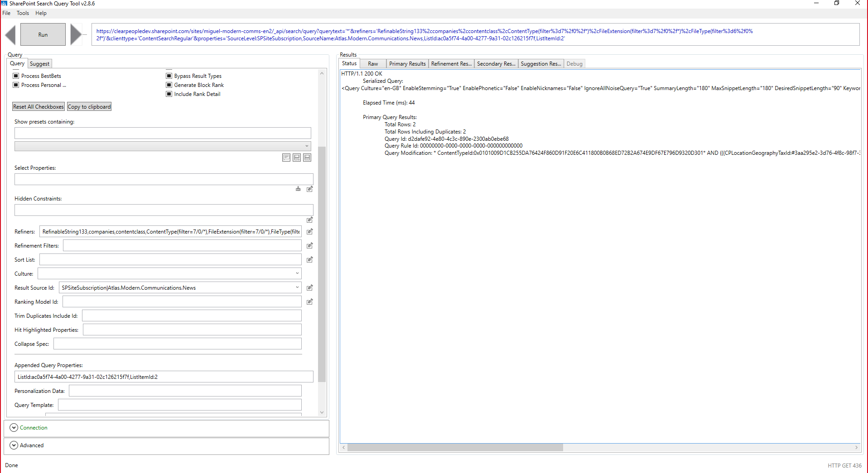The width and height of the screenshot is (868, 473).
Task: Select the Query tab
Action: (17, 63)
